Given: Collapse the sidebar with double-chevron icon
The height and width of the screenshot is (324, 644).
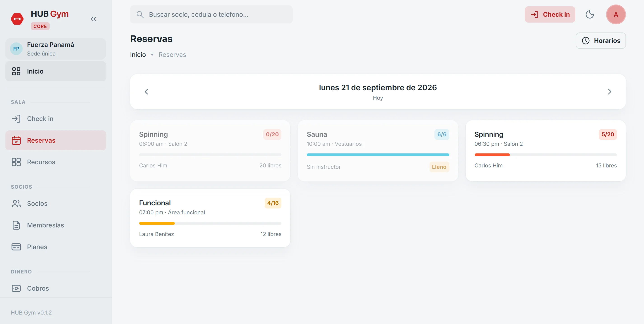Looking at the screenshot, I should pyautogui.click(x=93, y=19).
